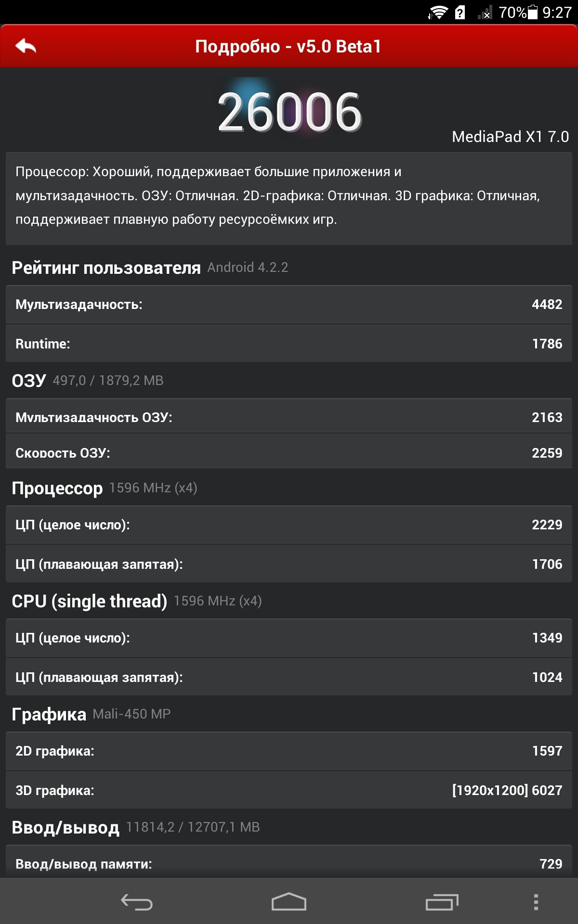The image size is (578, 924).
Task: Select the Мультизадачность score row
Action: pyautogui.click(x=289, y=305)
